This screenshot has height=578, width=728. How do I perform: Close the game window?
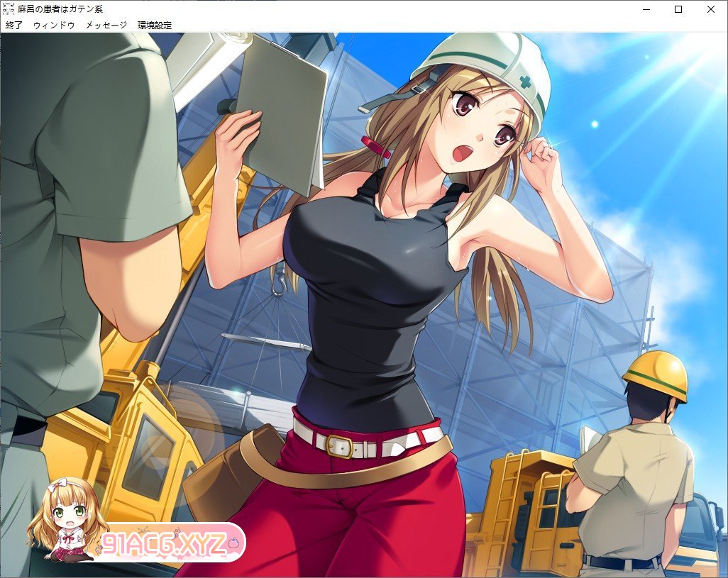[711, 9]
